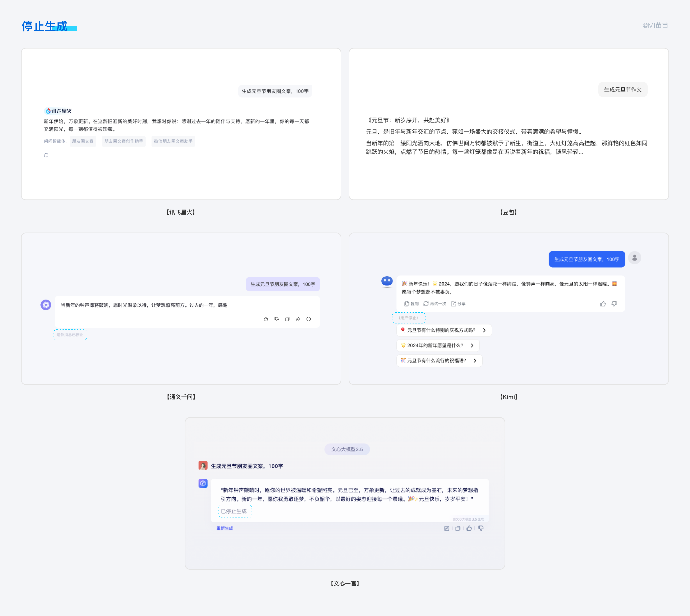Copy the 文心一言 response
Screen dimensions: 690x616
coord(457,528)
